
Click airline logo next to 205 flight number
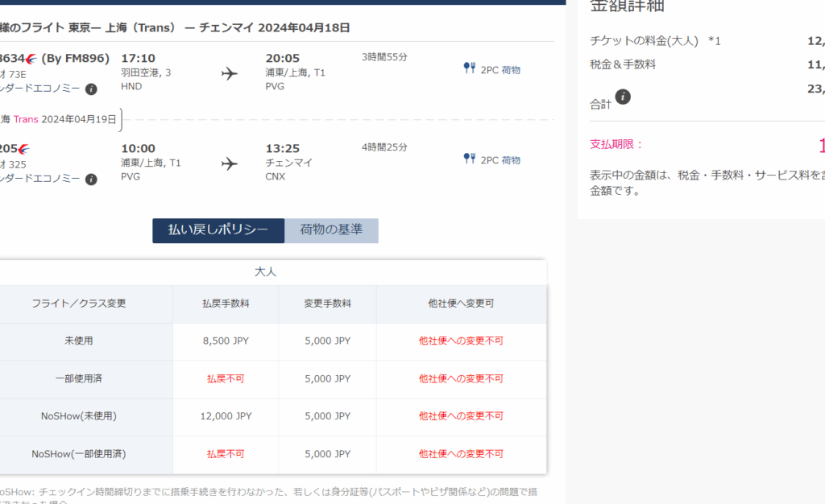(23, 149)
